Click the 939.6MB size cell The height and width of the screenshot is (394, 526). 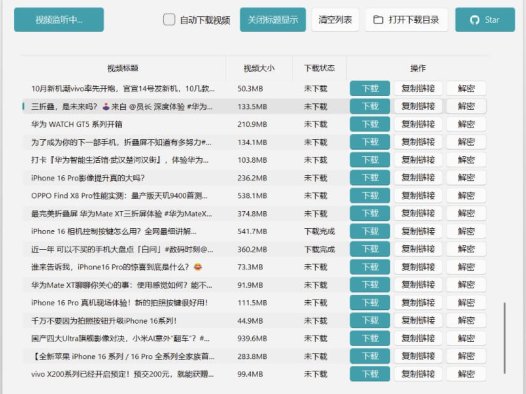coord(252,338)
